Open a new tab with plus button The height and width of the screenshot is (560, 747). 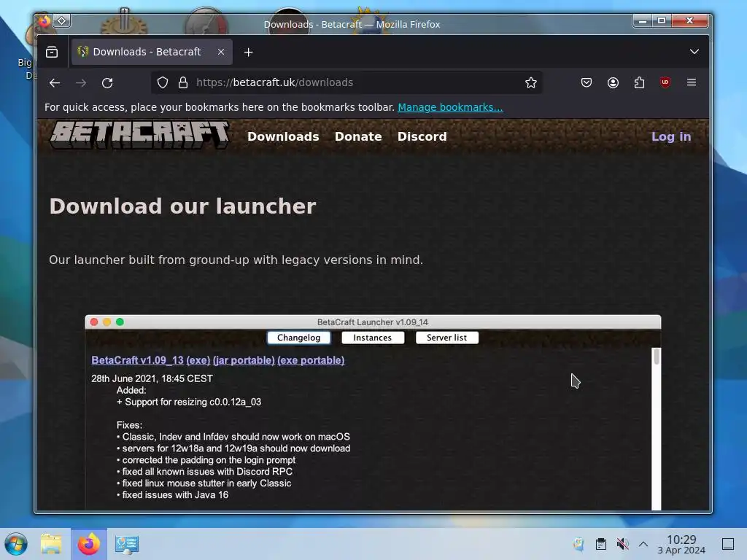(x=248, y=52)
